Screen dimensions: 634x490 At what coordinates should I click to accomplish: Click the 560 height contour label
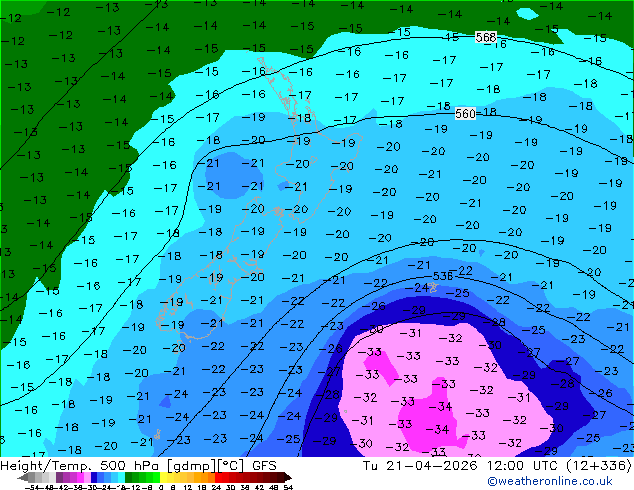tap(465, 114)
